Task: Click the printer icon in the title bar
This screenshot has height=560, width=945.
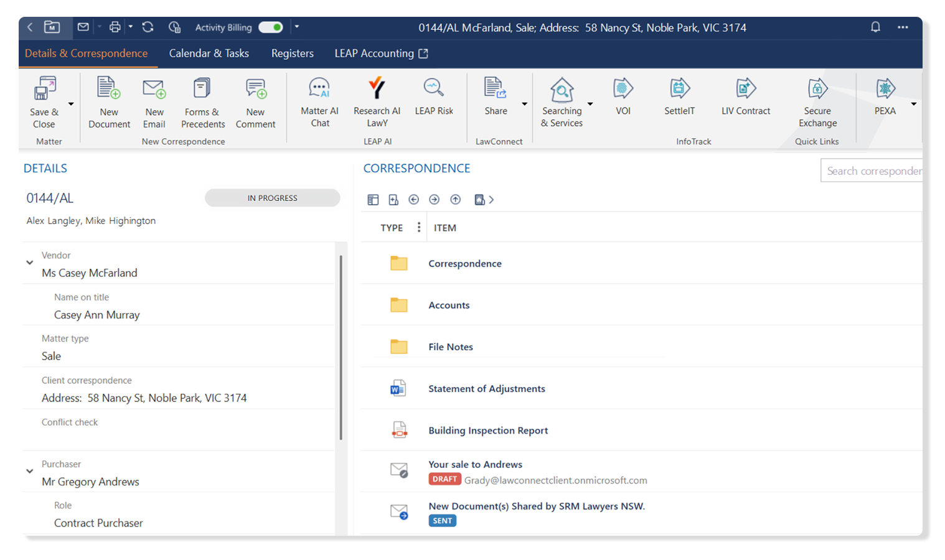Action: pyautogui.click(x=115, y=27)
